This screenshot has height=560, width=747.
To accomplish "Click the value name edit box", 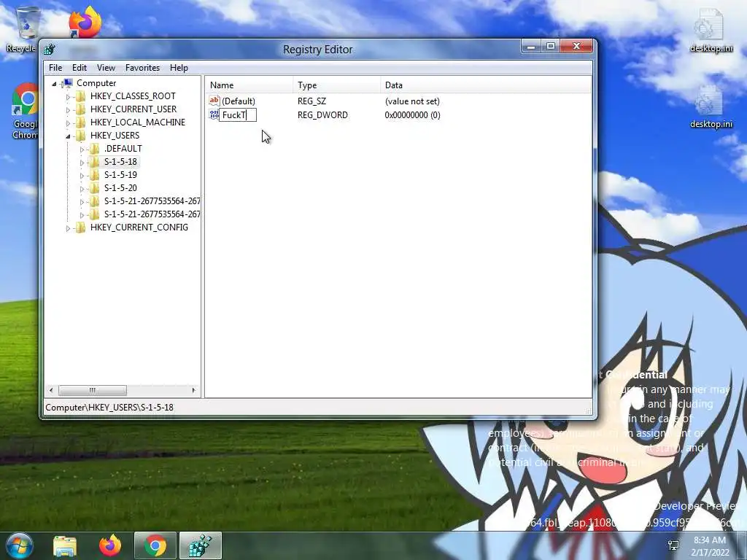I will click(238, 114).
